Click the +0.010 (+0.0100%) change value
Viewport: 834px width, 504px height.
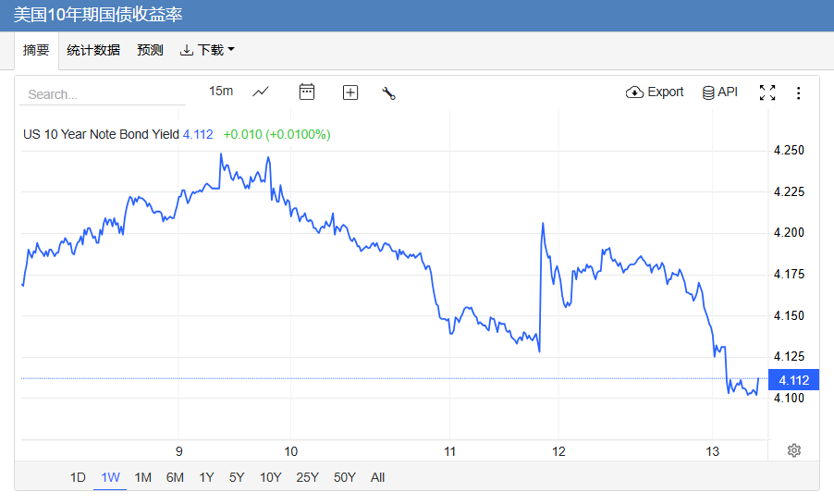(276, 134)
